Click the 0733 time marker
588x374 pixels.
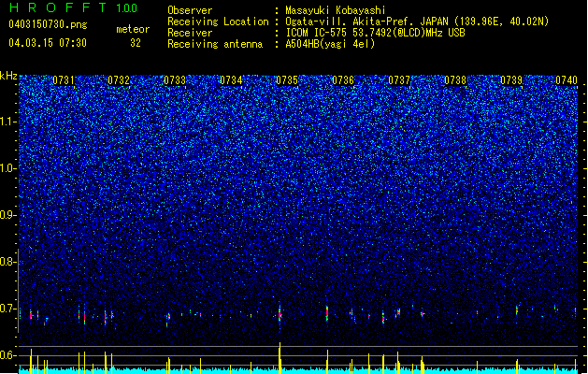(x=175, y=80)
